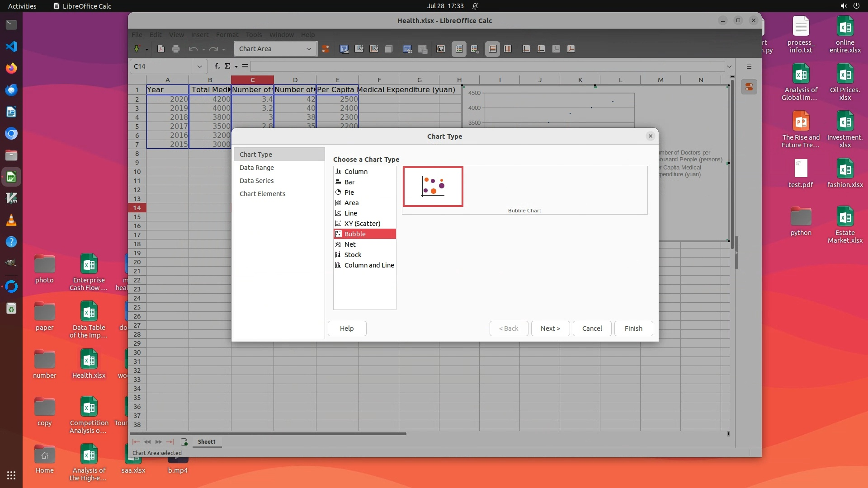
Task: Open the Function Wizard fx icon
Action: pos(217,66)
